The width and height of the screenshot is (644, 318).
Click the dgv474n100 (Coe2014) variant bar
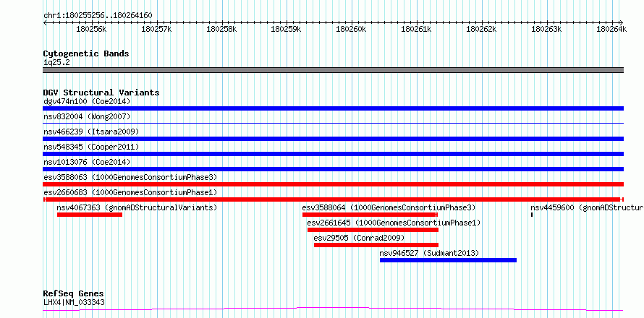pos(333,108)
